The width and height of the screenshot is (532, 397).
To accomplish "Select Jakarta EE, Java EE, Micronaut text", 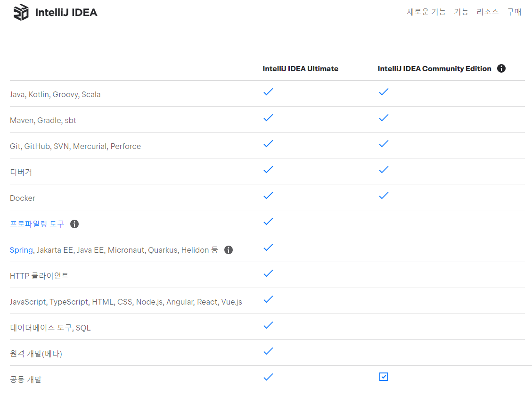I will coord(91,250).
